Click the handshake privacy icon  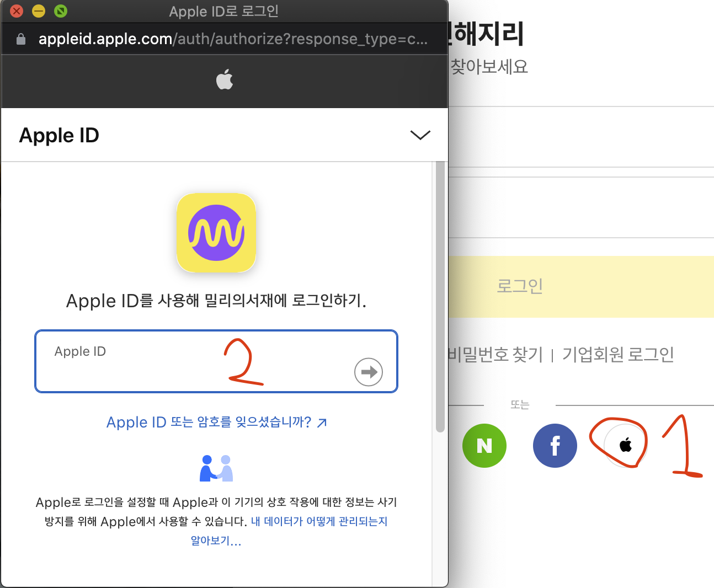tap(216, 468)
